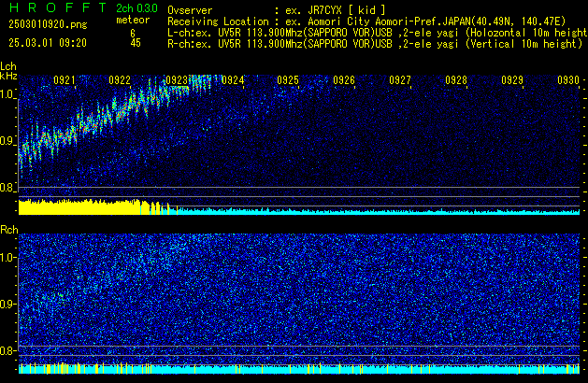The height and width of the screenshot is (383, 588).
Task: Click the Rch signal level bar
Action: pyautogui.click(x=299, y=369)
